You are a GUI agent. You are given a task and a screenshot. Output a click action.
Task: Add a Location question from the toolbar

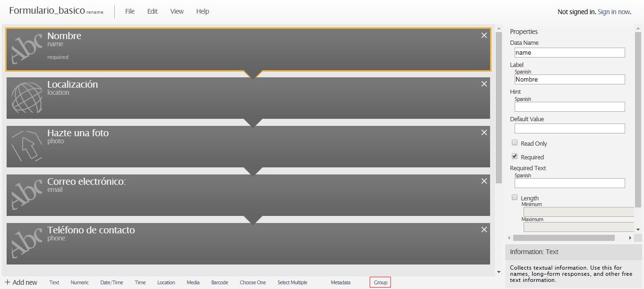point(166,282)
